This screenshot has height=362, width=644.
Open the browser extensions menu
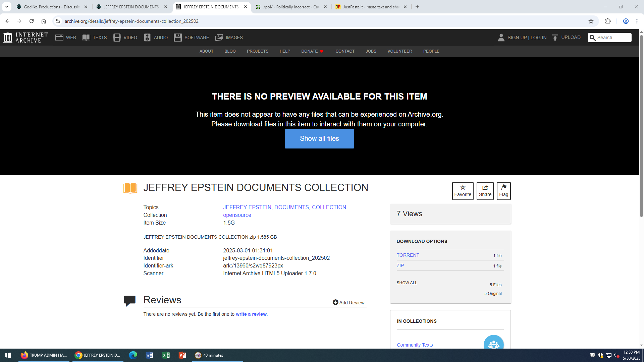608,21
